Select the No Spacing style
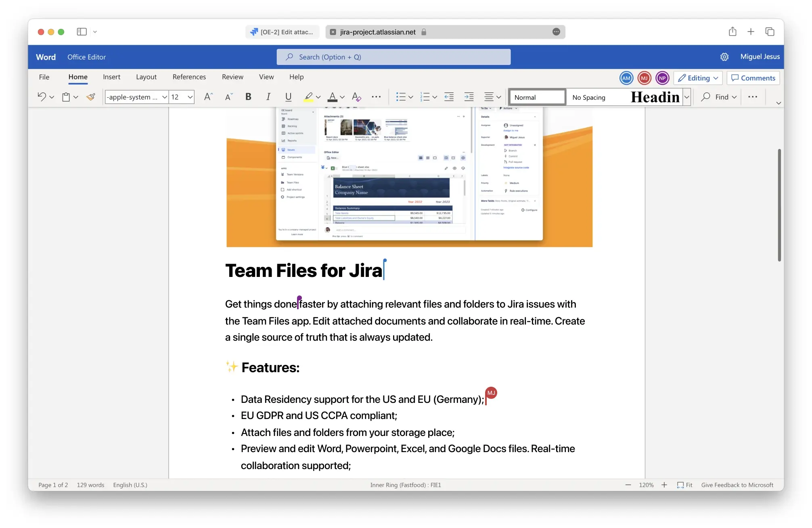812x528 pixels. tap(588, 97)
